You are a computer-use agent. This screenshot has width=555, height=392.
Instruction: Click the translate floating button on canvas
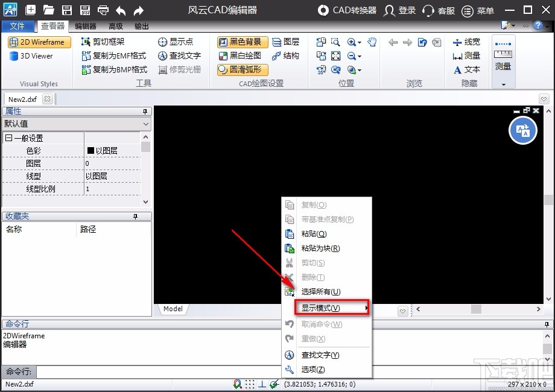(x=523, y=130)
